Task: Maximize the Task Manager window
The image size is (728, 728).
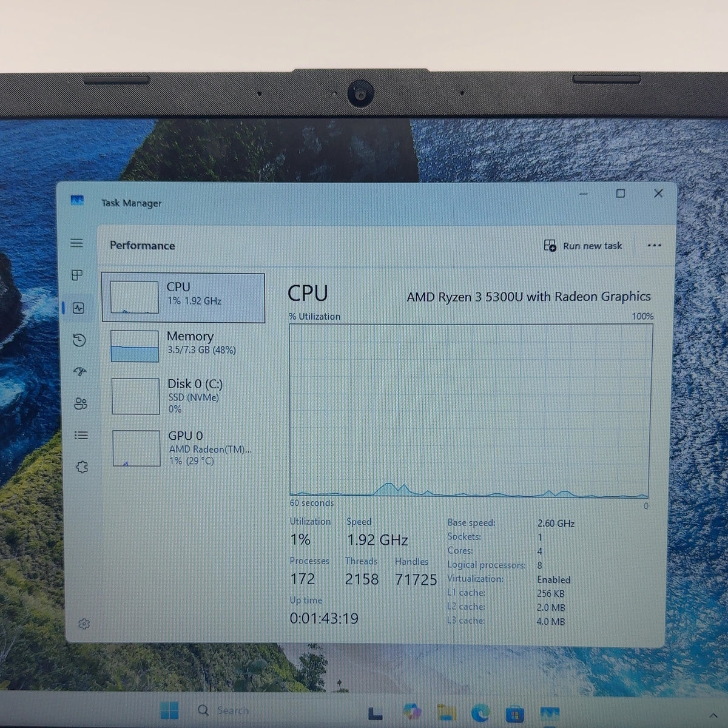Action: click(621, 194)
